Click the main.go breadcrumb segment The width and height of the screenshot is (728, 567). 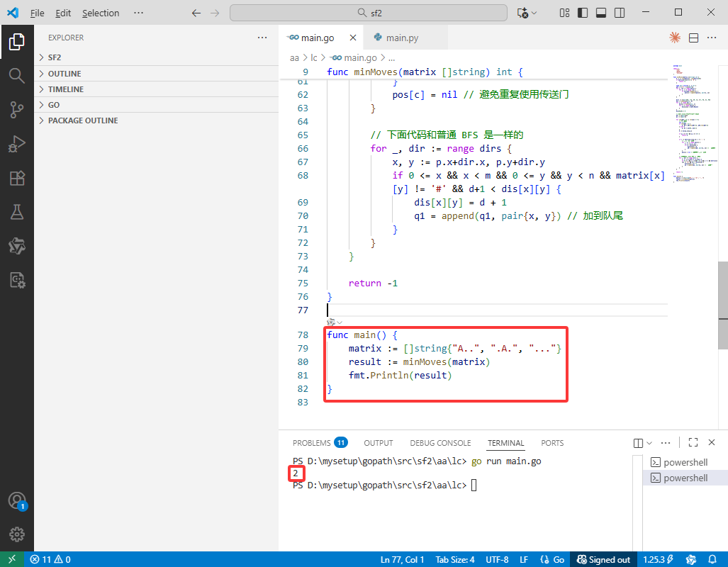(x=354, y=58)
